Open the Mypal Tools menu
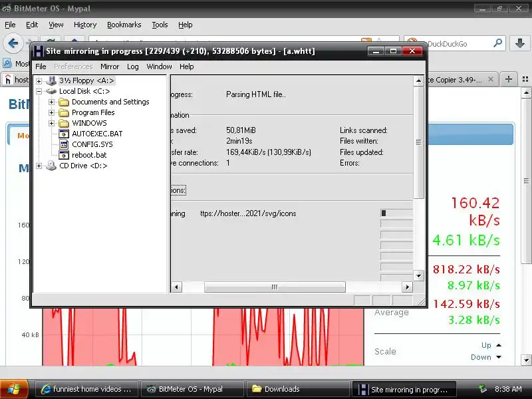The image size is (532, 399). 160,25
